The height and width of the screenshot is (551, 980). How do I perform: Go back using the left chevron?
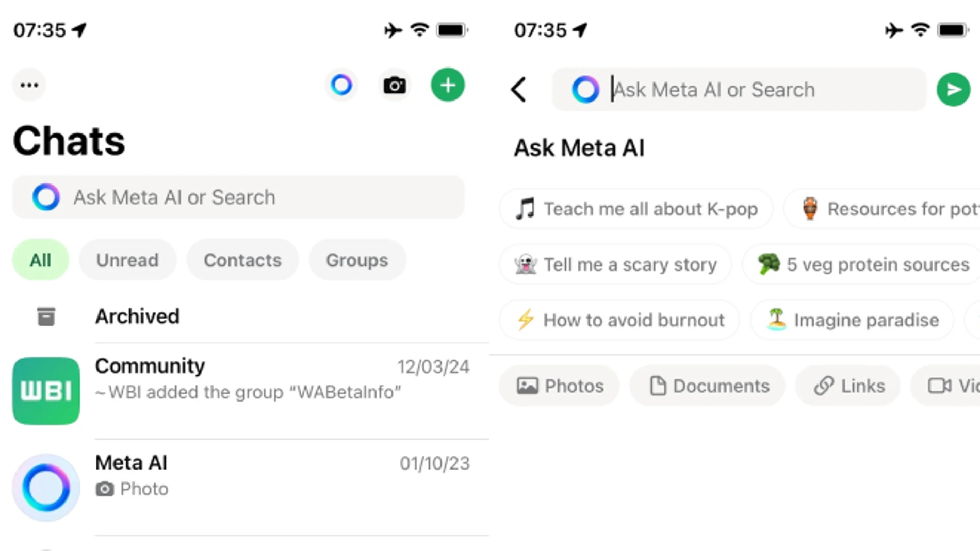pyautogui.click(x=519, y=90)
